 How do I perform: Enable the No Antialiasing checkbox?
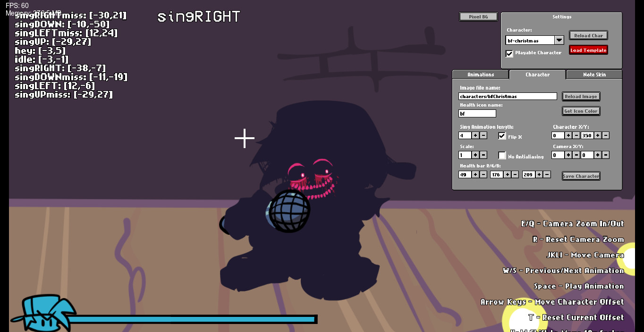502,156
